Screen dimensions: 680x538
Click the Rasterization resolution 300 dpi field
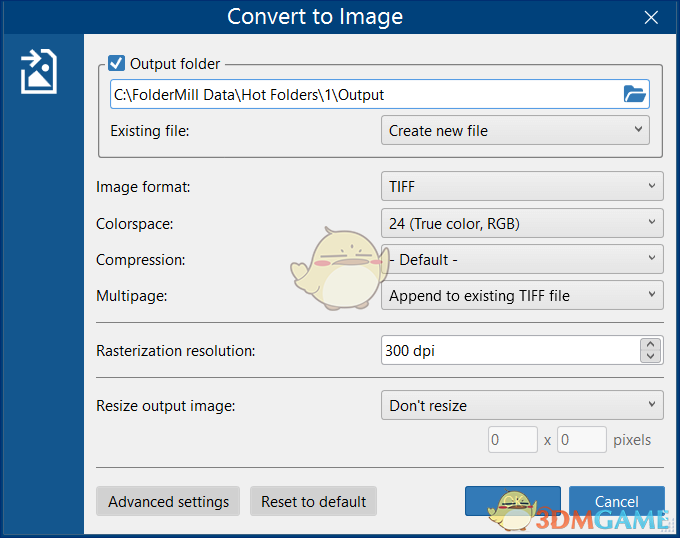pyautogui.click(x=508, y=351)
